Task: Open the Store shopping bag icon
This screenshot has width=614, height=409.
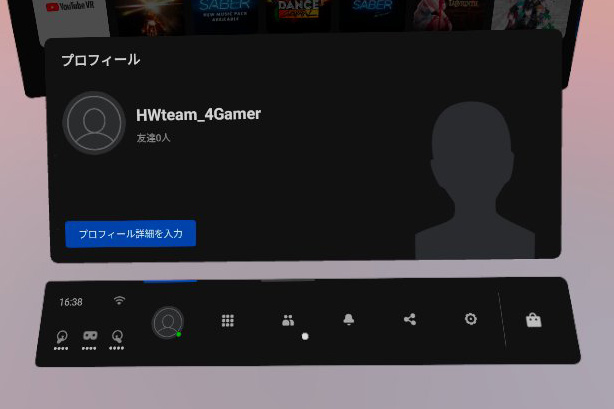Action: click(534, 320)
